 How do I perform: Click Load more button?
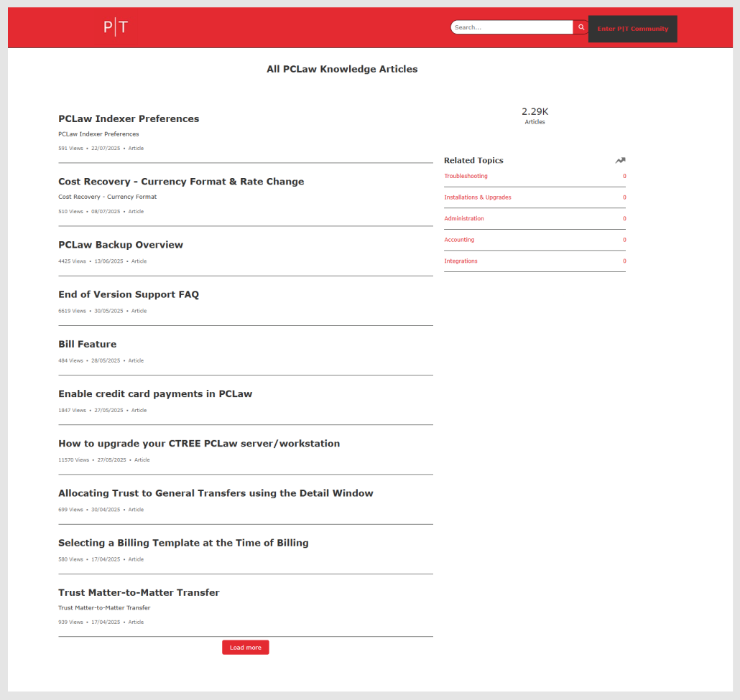[246, 647]
